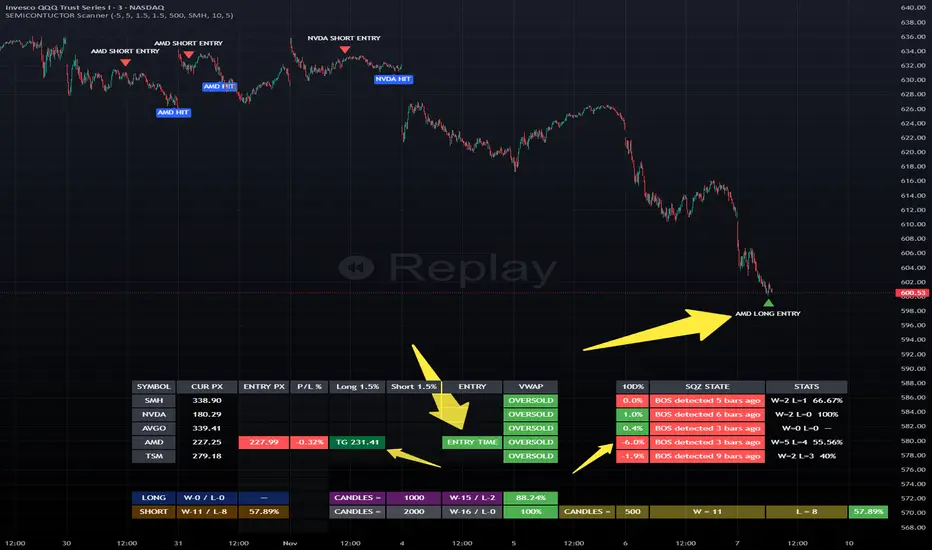Image resolution: width=932 pixels, height=550 pixels.
Task: Click the green 100% win rate cell
Action: 530,511
